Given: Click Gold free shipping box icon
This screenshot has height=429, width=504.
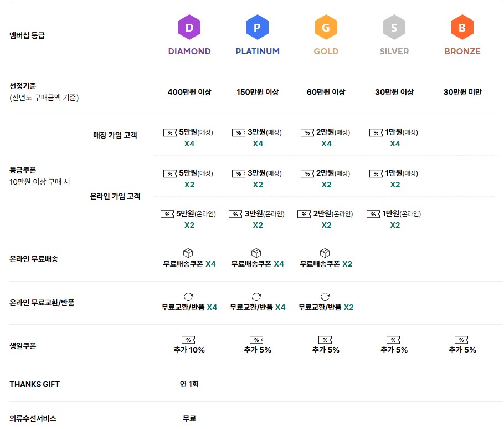Looking at the screenshot, I should (325, 253).
